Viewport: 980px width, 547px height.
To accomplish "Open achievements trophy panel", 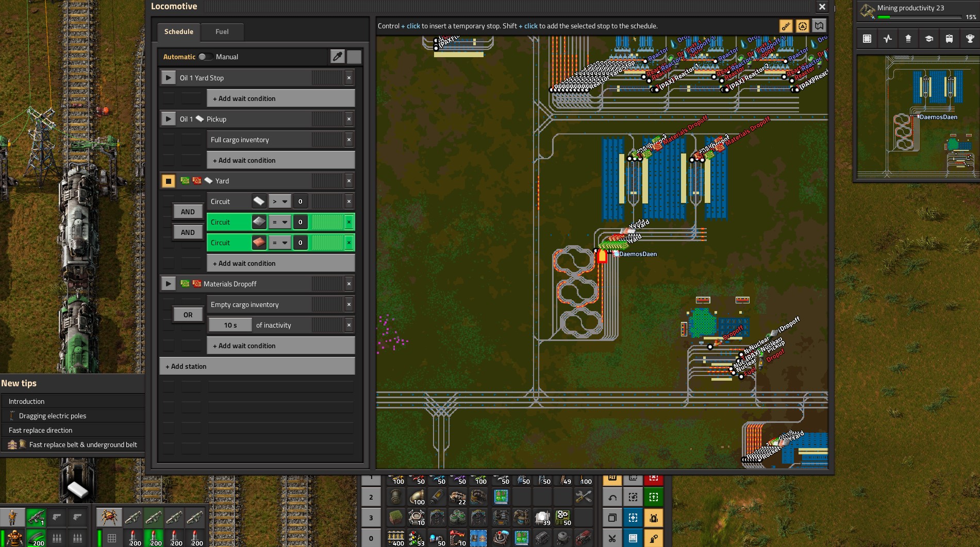I will (x=970, y=39).
